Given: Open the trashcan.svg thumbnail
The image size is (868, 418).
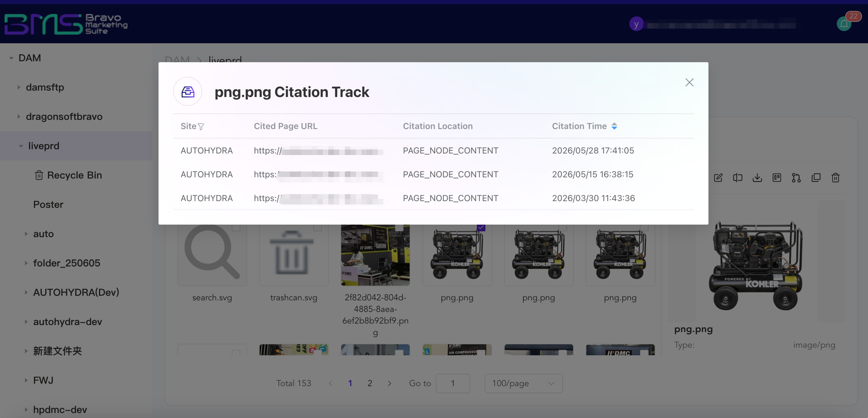Looking at the screenshot, I should click(x=294, y=255).
